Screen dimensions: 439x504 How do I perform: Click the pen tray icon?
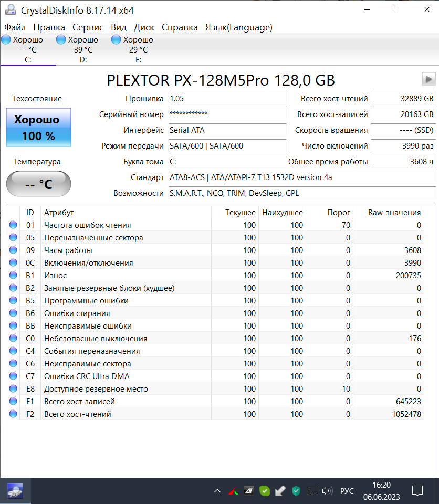pyautogui.click(x=280, y=491)
